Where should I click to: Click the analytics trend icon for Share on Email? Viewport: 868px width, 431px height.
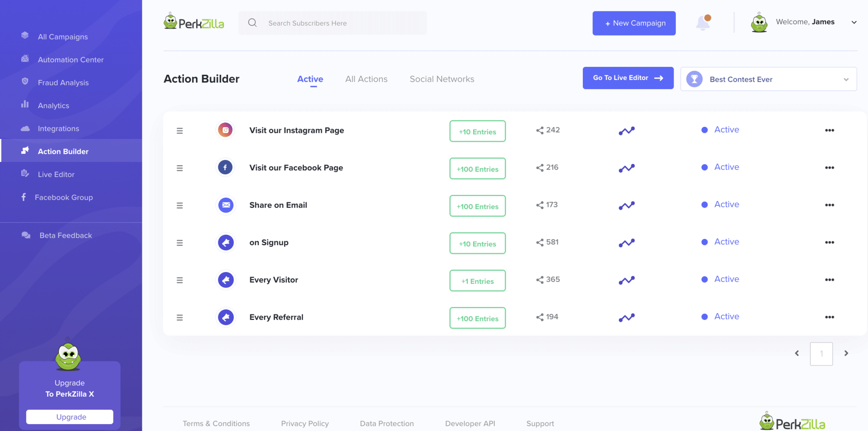point(627,206)
